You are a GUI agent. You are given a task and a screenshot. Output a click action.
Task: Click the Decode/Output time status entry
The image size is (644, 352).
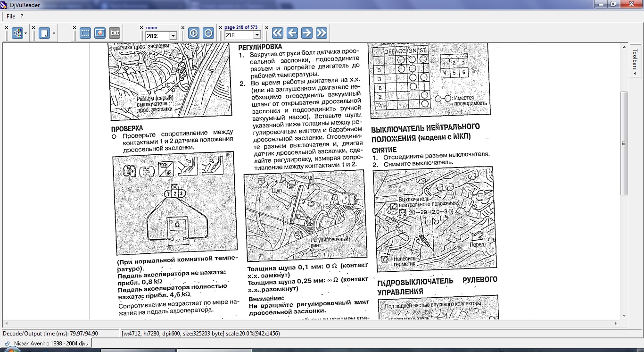point(50,333)
